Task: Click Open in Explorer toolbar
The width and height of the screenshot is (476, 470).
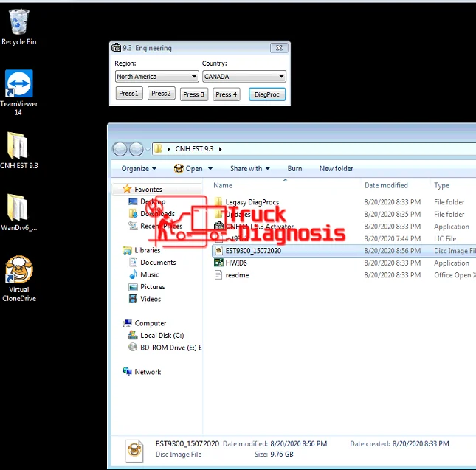Action: pos(188,169)
